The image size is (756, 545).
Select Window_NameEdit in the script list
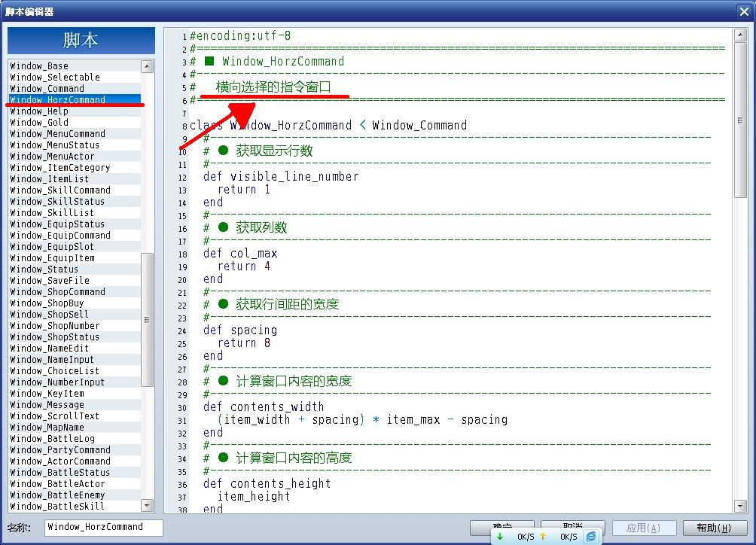click(x=75, y=349)
